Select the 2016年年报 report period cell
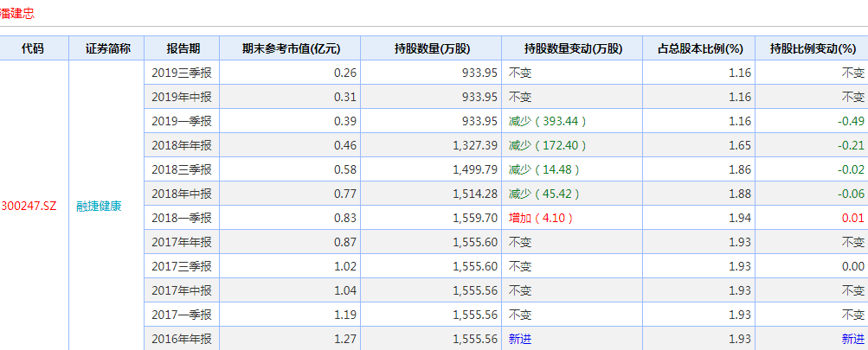The width and height of the screenshot is (868, 350). (182, 339)
